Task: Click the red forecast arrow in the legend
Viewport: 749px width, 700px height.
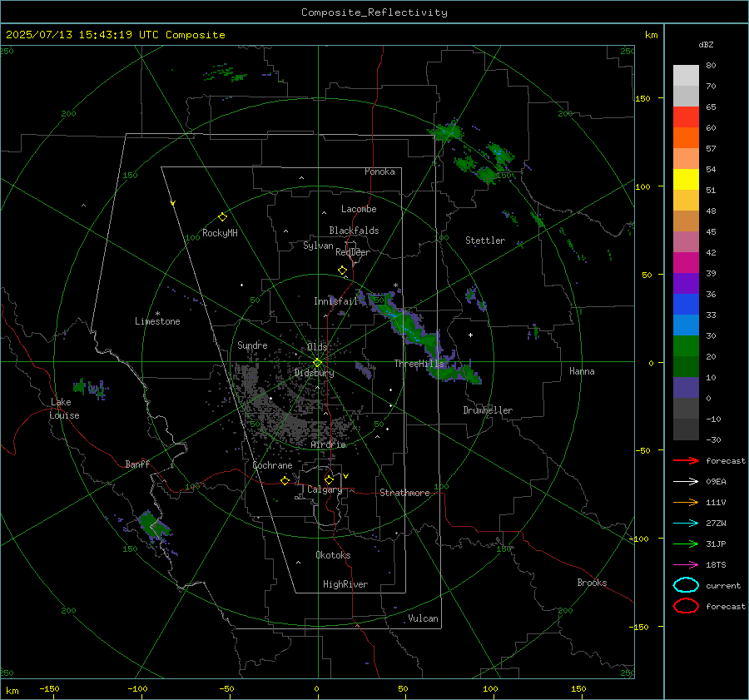Action: click(686, 460)
